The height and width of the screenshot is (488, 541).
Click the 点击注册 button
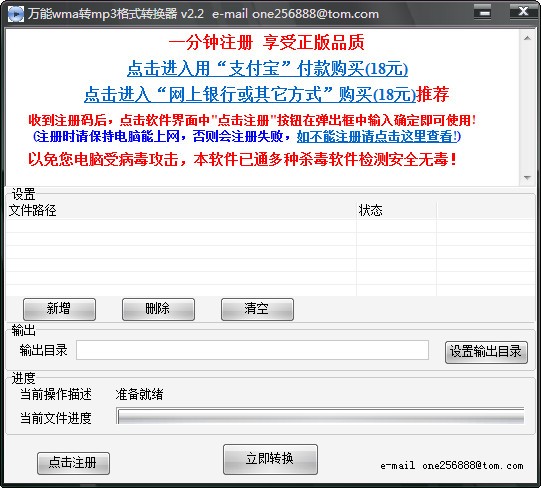coord(73,463)
